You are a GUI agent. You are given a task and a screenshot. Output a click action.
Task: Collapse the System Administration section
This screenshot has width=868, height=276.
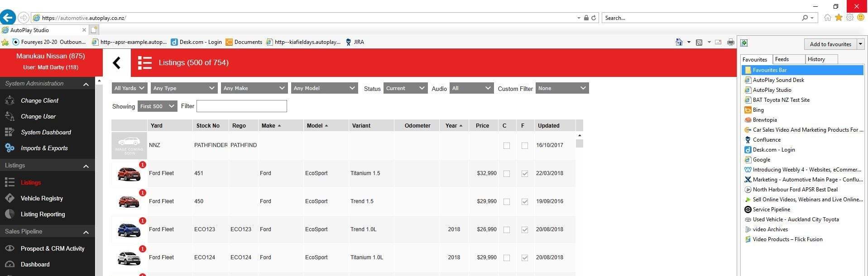pyautogui.click(x=86, y=84)
